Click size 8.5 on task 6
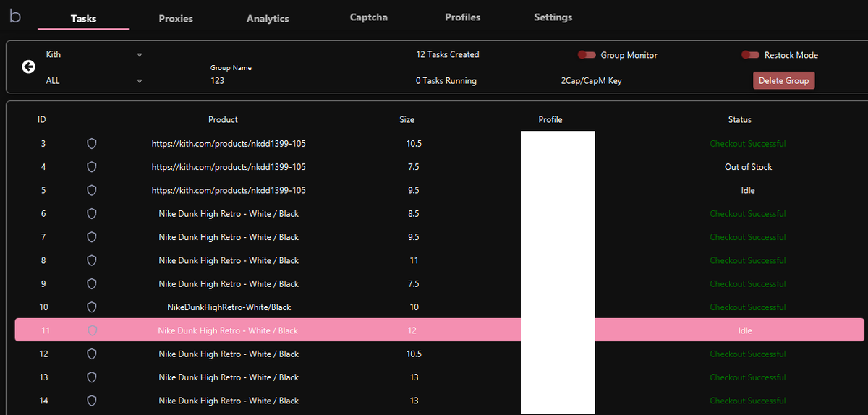The image size is (868, 415). pos(414,214)
